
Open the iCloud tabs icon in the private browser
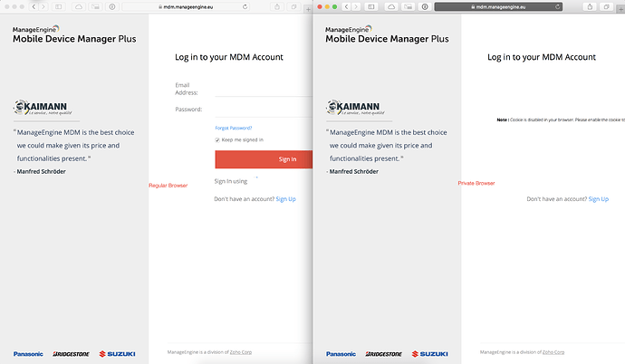pos(391,6)
